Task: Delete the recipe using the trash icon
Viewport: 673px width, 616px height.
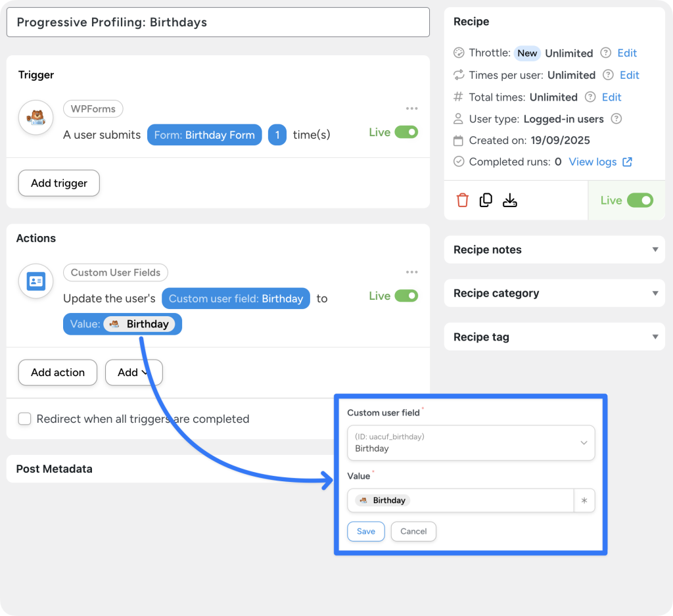Action: tap(463, 200)
